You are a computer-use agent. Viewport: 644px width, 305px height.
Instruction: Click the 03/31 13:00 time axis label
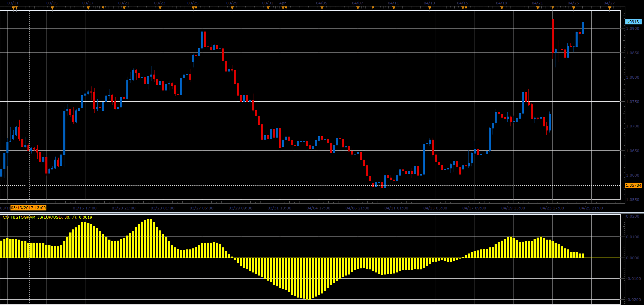pyautogui.click(x=279, y=208)
